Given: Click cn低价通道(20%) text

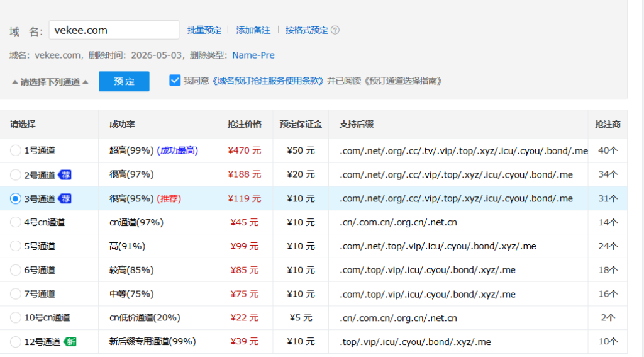Looking at the screenshot, I should coord(145,318).
